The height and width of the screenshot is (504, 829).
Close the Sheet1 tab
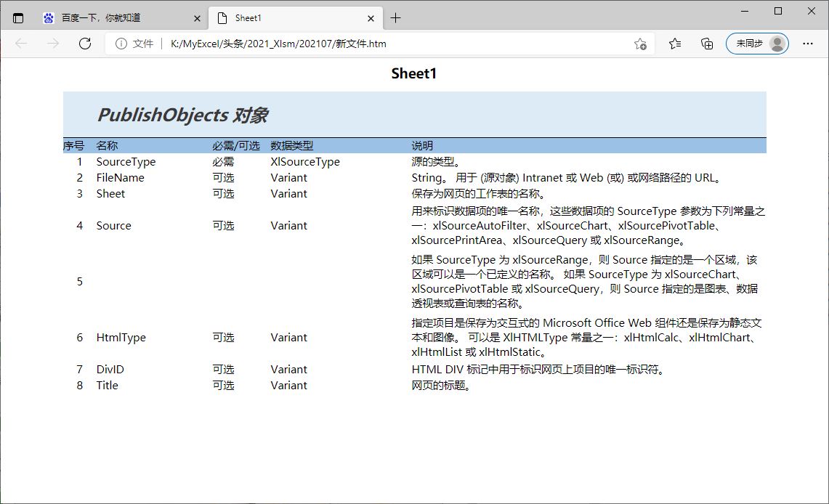tap(371, 17)
